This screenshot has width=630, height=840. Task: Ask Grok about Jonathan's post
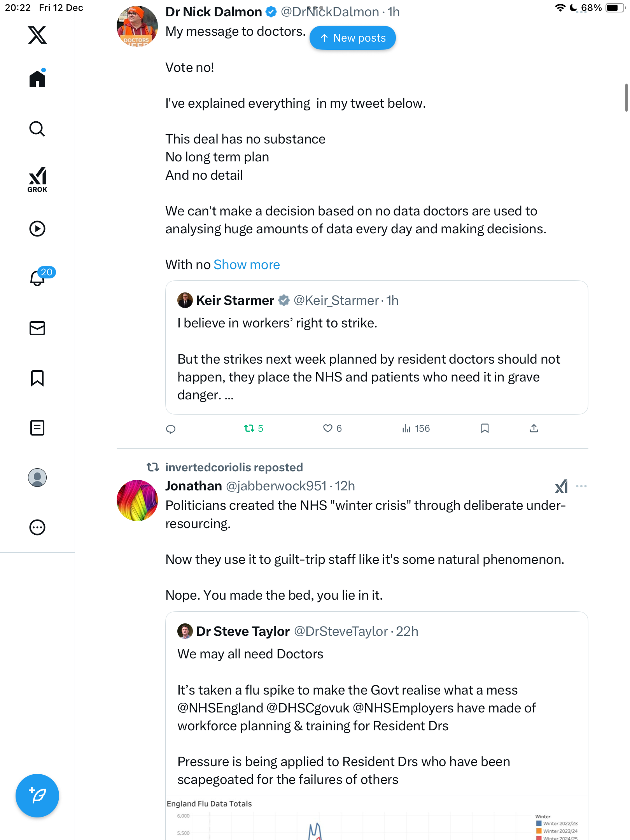click(561, 486)
